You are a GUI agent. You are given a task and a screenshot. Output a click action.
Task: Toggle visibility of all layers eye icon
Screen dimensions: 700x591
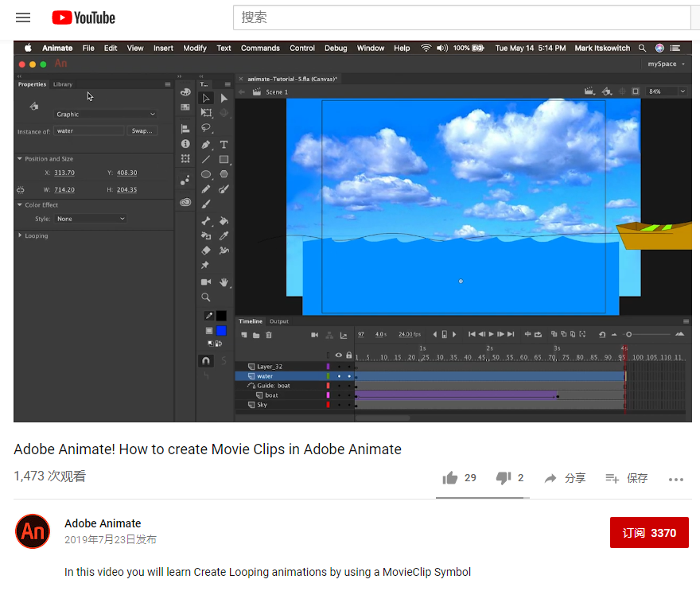pos(339,356)
